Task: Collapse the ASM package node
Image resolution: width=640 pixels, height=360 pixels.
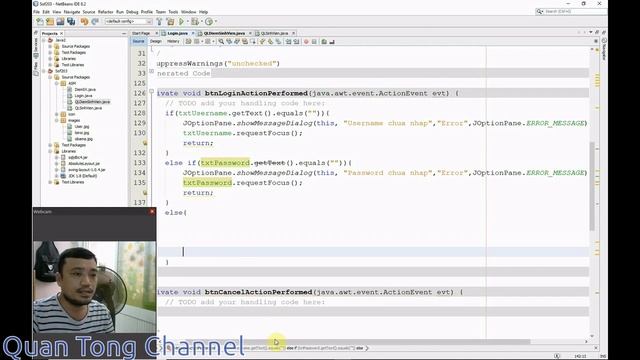Action: coord(56,83)
